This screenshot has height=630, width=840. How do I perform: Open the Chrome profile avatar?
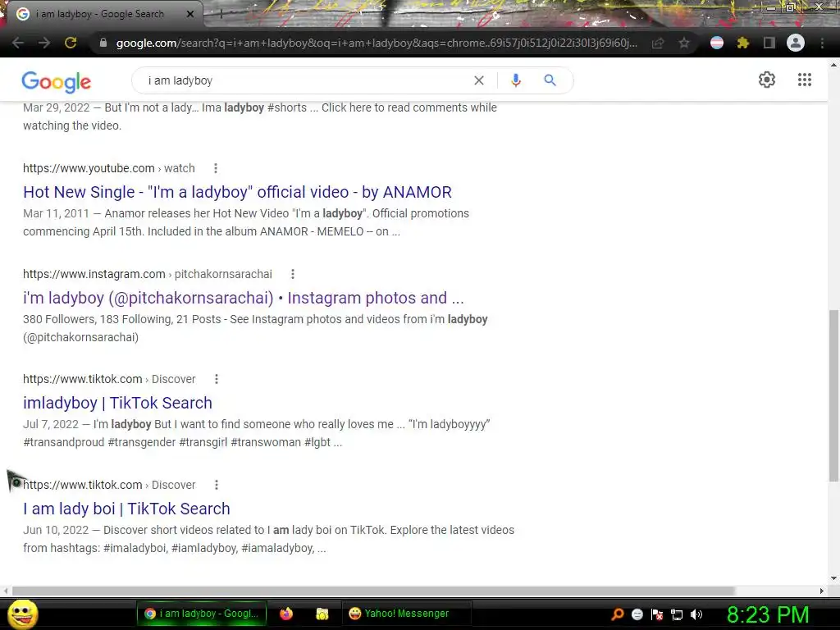pos(796,43)
